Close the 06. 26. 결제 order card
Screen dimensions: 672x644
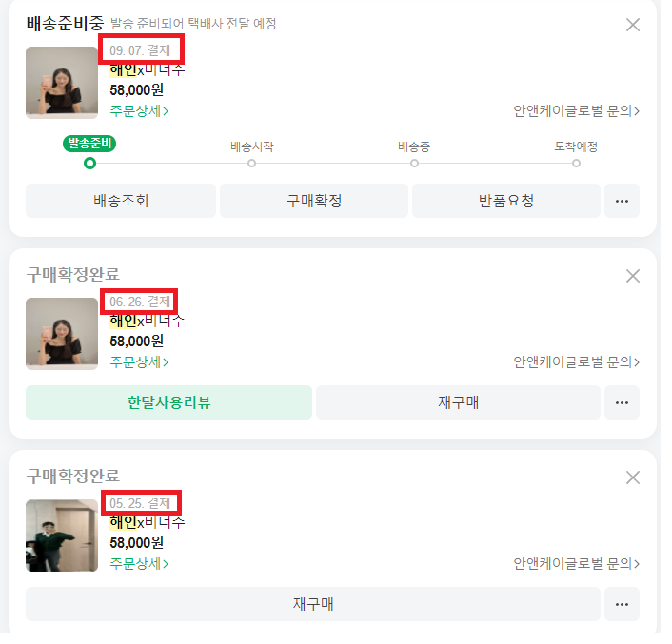point(633,276)
